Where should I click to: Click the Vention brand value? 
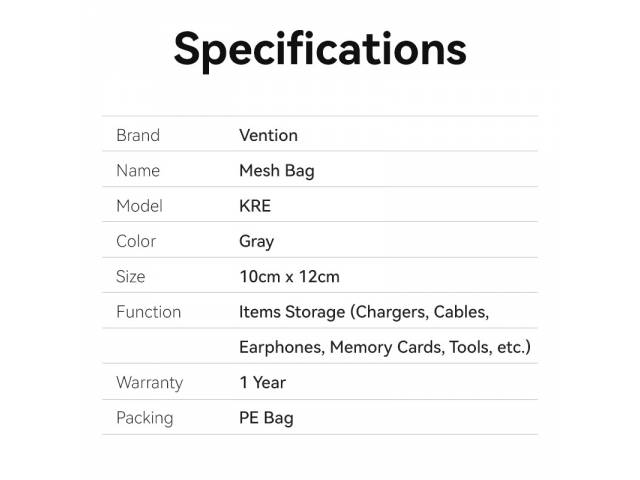click(x=269, y=135)
